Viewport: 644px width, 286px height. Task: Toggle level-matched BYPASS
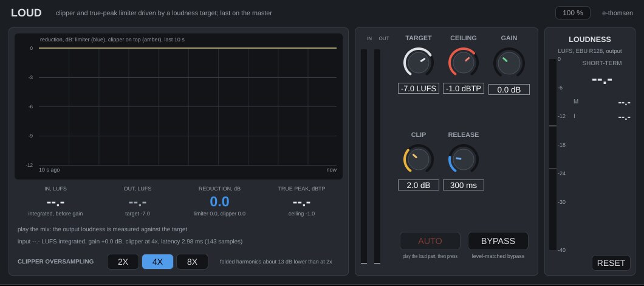click(x=498, y=241)
